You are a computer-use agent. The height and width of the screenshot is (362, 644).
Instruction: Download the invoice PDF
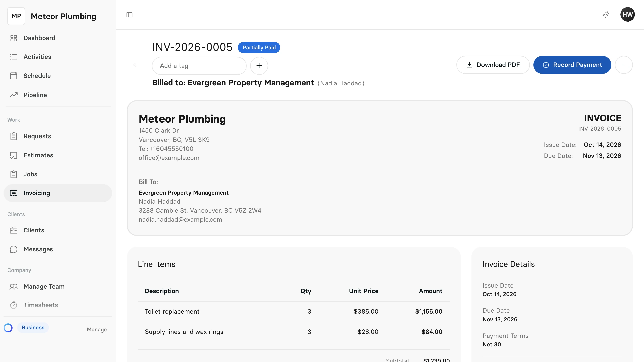tap(493, 65)
